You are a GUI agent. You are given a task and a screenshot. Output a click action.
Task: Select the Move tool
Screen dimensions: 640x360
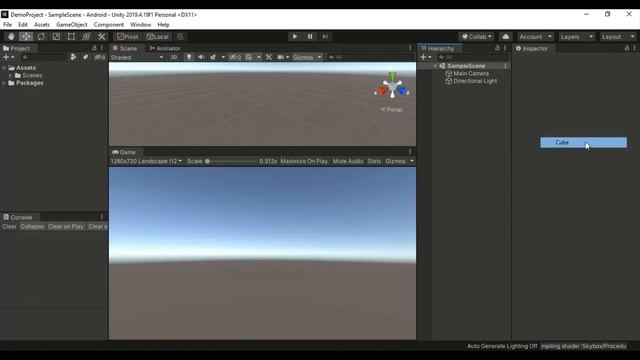click(x=26, y=37)
